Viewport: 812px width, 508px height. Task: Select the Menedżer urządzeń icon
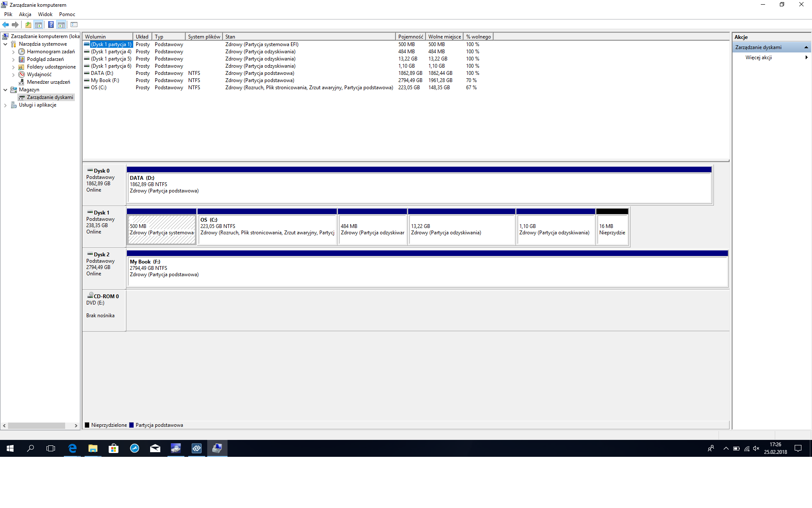(22, 82)
